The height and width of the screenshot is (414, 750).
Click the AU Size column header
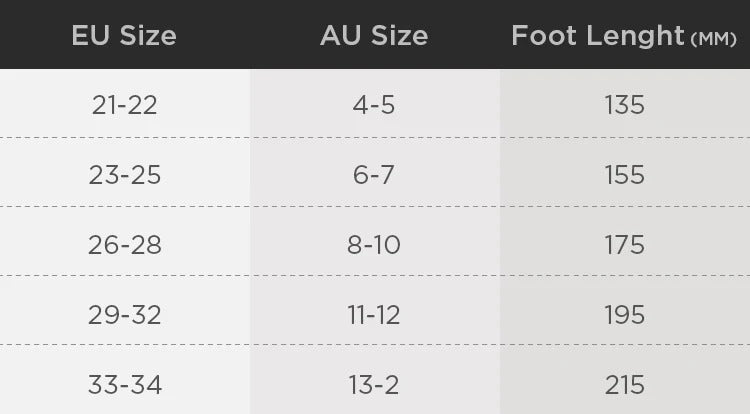tap(374, 37)
